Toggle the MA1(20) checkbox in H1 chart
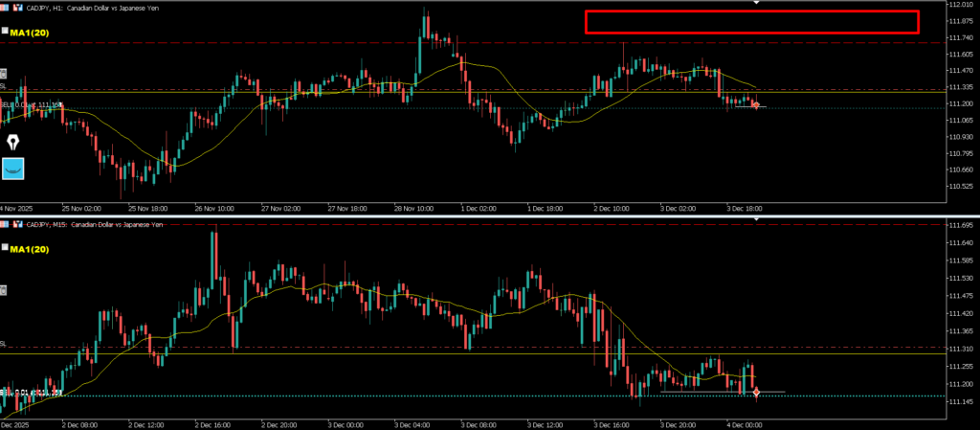Screen dimensions: 980x430 pyautogui.click(x=5, y=32)
